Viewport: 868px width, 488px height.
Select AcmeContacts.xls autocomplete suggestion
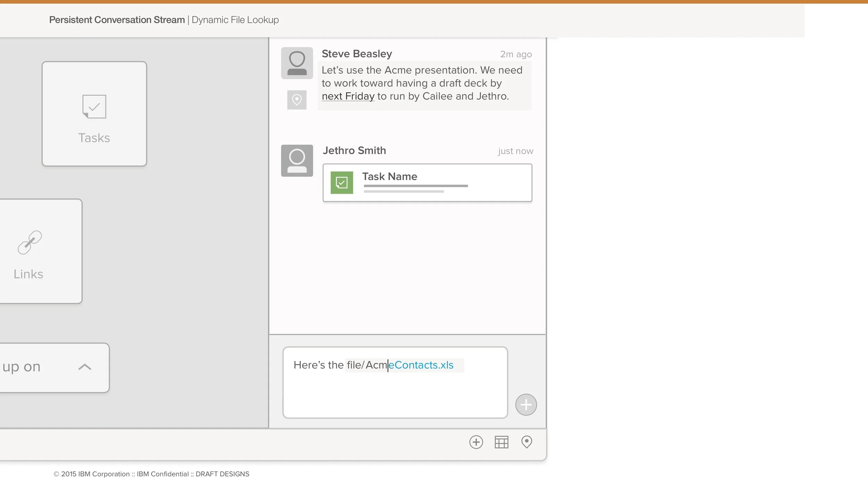point(421,365)
